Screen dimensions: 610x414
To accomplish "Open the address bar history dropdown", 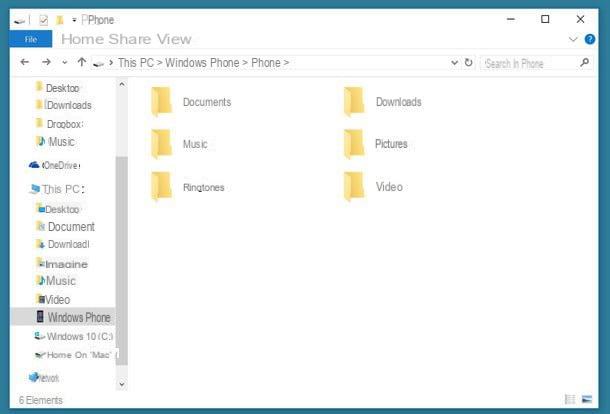I will (454, 63).
